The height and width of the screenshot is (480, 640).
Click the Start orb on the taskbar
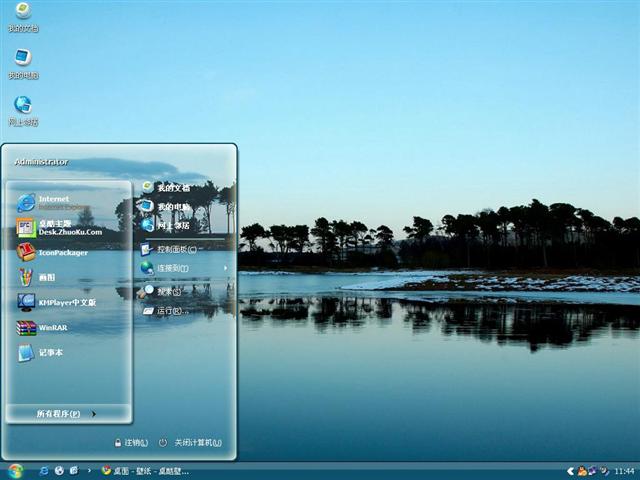pos(15,471)
